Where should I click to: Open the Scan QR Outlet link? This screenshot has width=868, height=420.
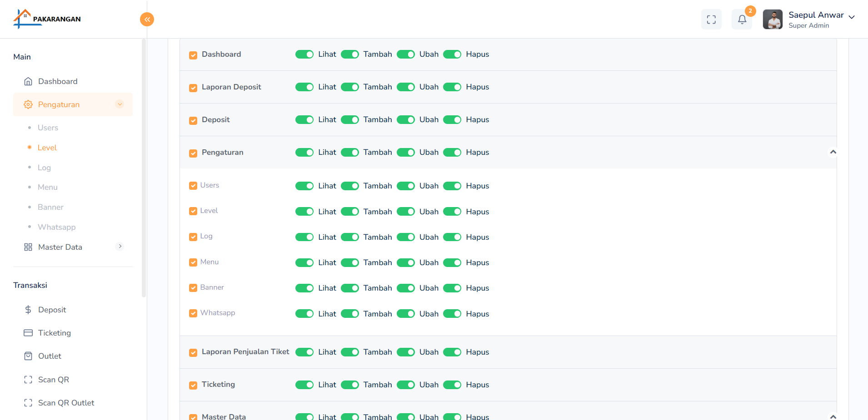(66, 403)
